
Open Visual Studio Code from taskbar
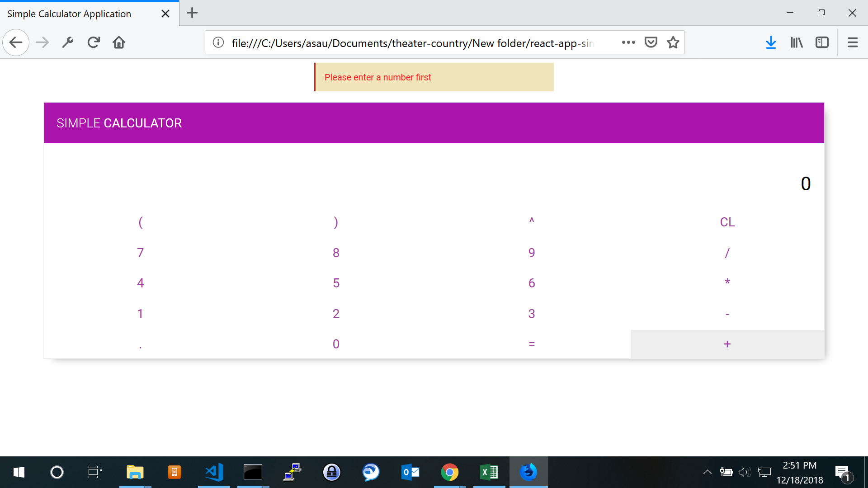(x=214, y=472)
